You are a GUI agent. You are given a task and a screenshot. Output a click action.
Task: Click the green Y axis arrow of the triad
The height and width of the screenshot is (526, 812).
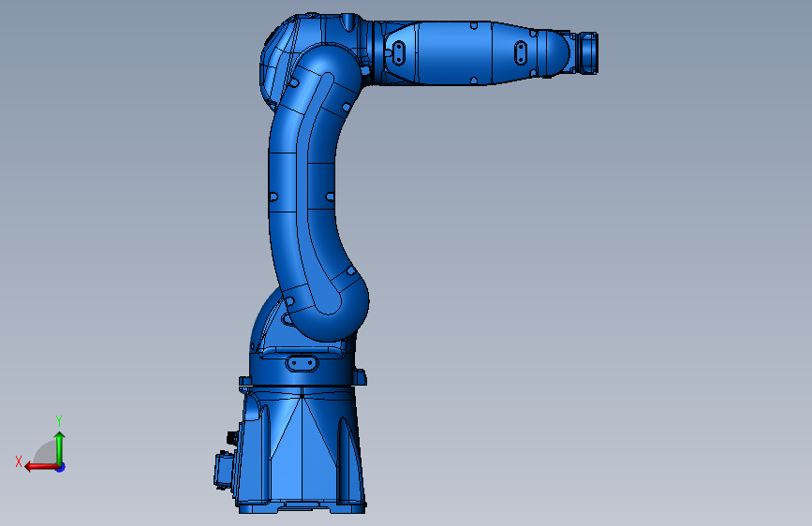[x=60, y=447]
